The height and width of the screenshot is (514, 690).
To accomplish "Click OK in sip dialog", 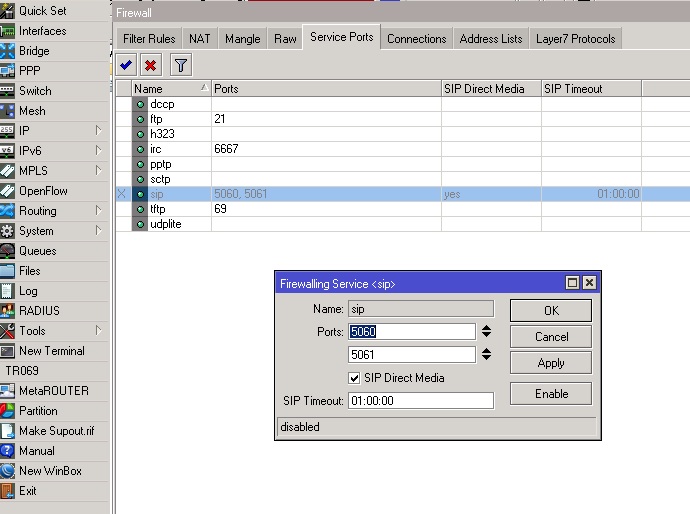I will [x=551, y=311].
